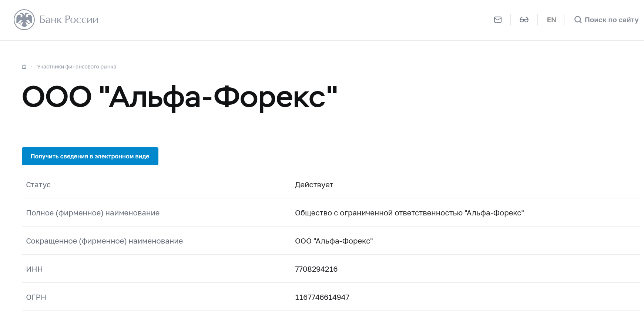Click Получить сведения в электронном виде button

coord(90,156)
